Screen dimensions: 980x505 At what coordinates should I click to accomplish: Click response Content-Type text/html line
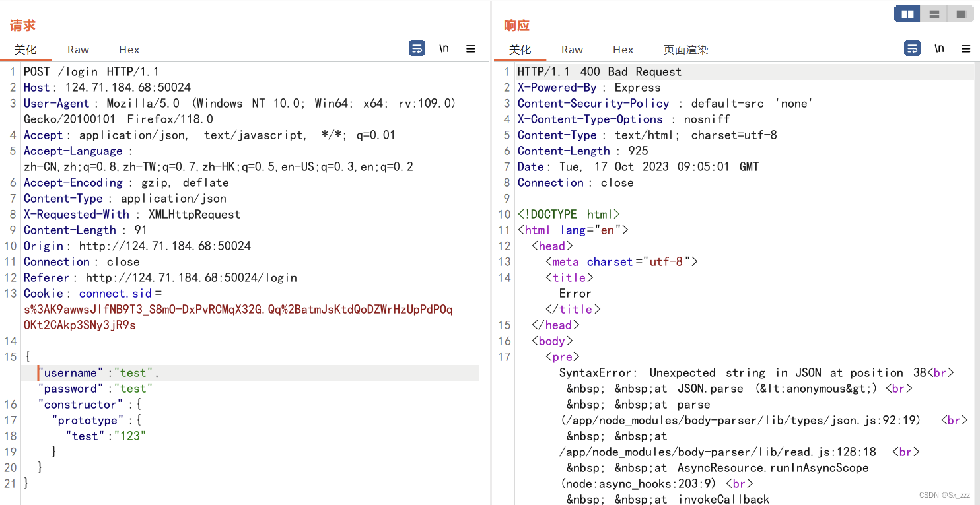click(x=647, y=135)
